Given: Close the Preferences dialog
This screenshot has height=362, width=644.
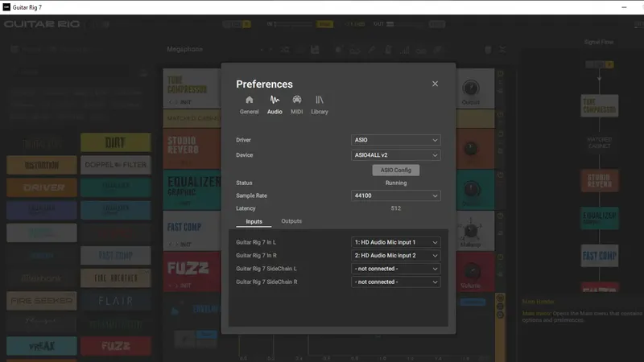Looking at the screenshot, I should [435, 84].
